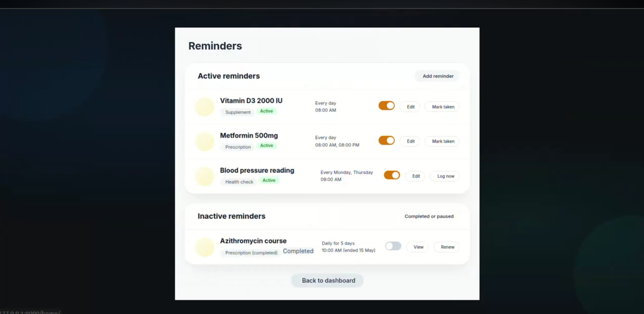Click the Daily for 5 days schedule text
644x314 pixels.
tap(338, 243)
